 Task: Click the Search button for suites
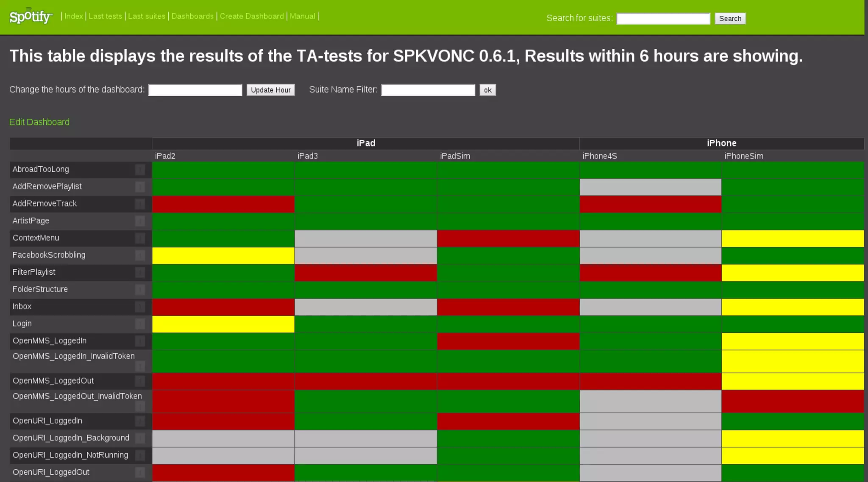(730, 19)
